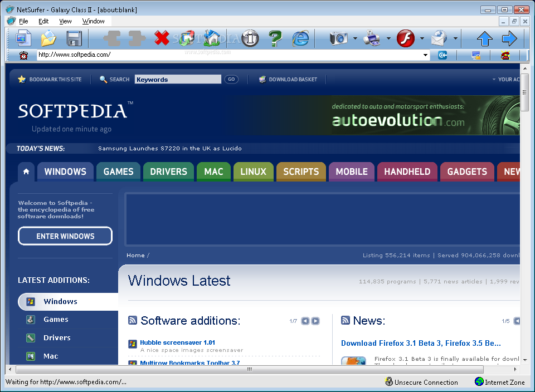Open help with the green question mark
This screenshot has height=392, width=535.
pyautogui.click(x=275, y=38)
